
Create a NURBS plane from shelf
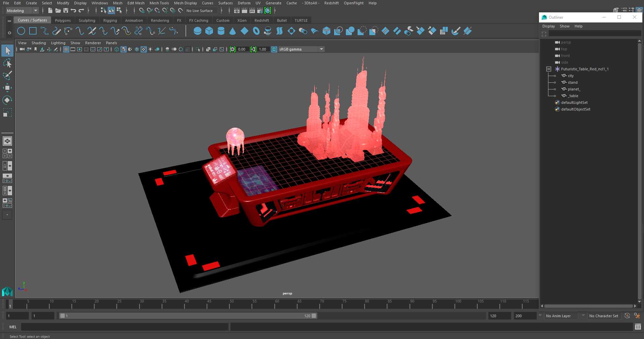click(x=245, y=31)
